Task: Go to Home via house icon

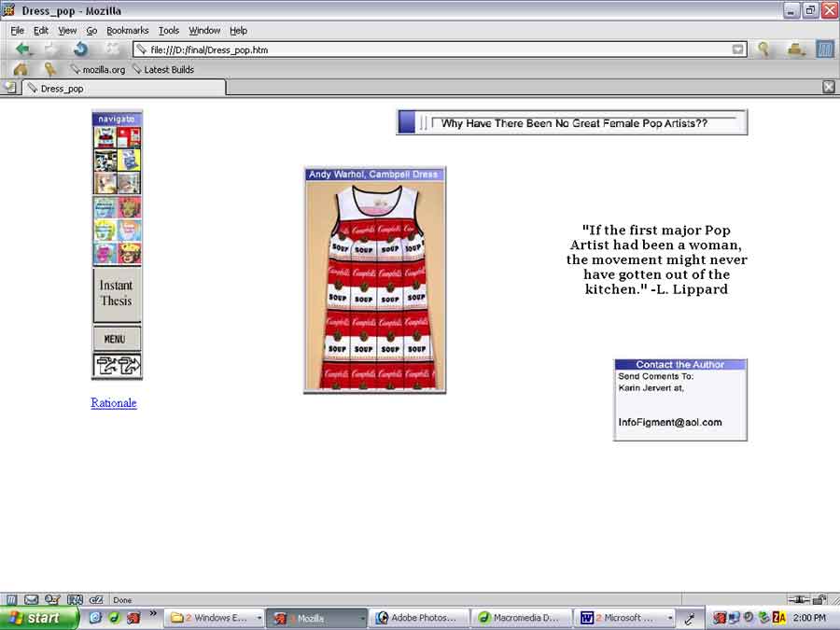Action: [21, 69]
